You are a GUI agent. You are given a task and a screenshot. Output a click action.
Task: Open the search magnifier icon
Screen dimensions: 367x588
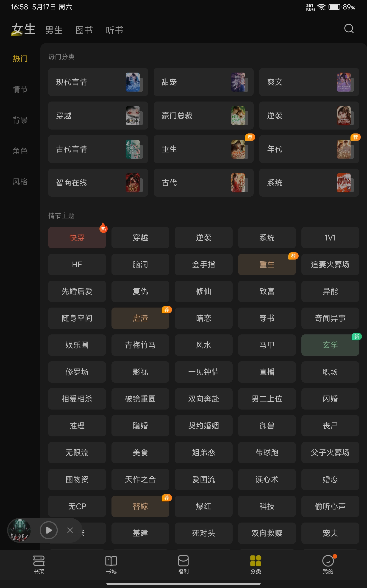(x=349, y=29)
